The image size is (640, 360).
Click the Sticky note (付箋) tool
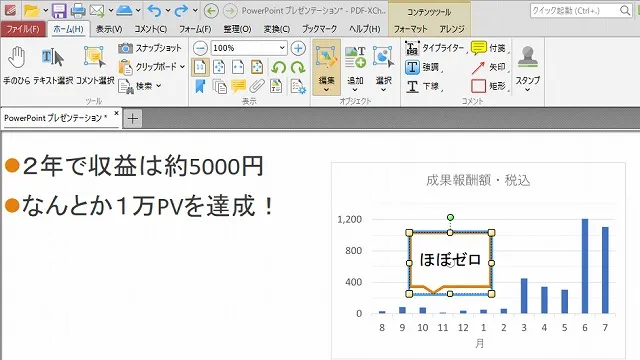[x=489, y=48]
